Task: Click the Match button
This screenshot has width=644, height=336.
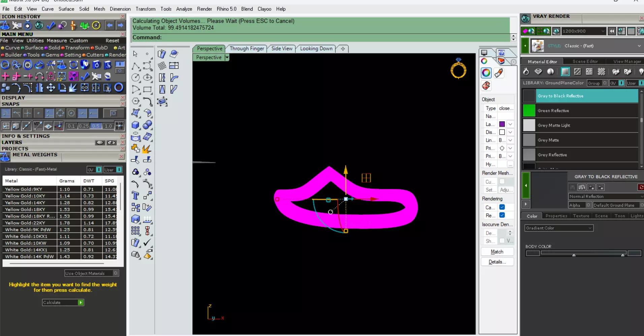Action: (x=497, y=252)
